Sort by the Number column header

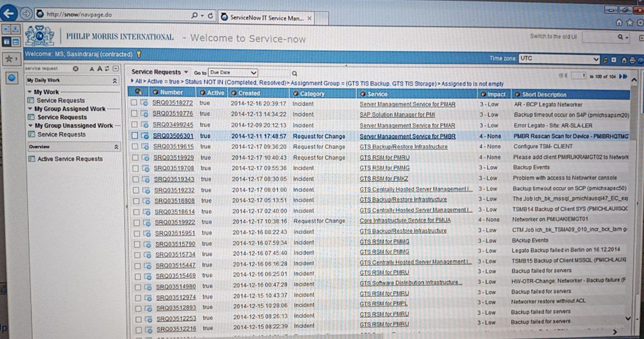click(x=171, y=93)
